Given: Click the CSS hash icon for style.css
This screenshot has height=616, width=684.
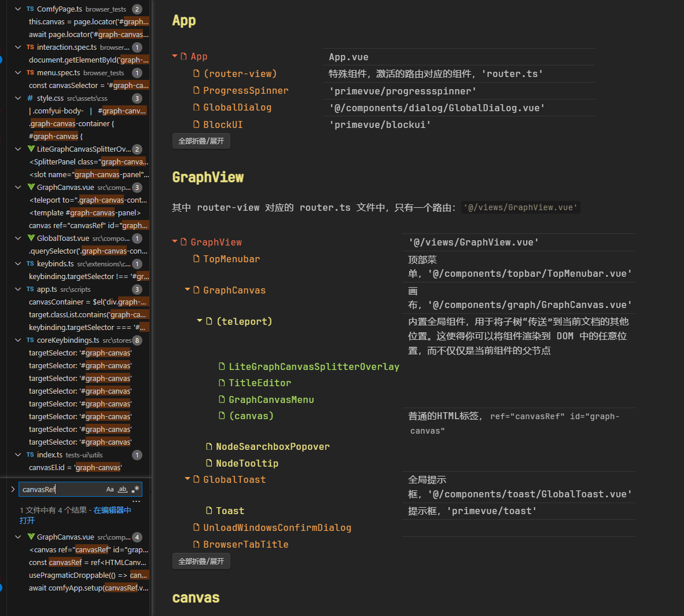Looking at the screenshot, I should point(30,98).
